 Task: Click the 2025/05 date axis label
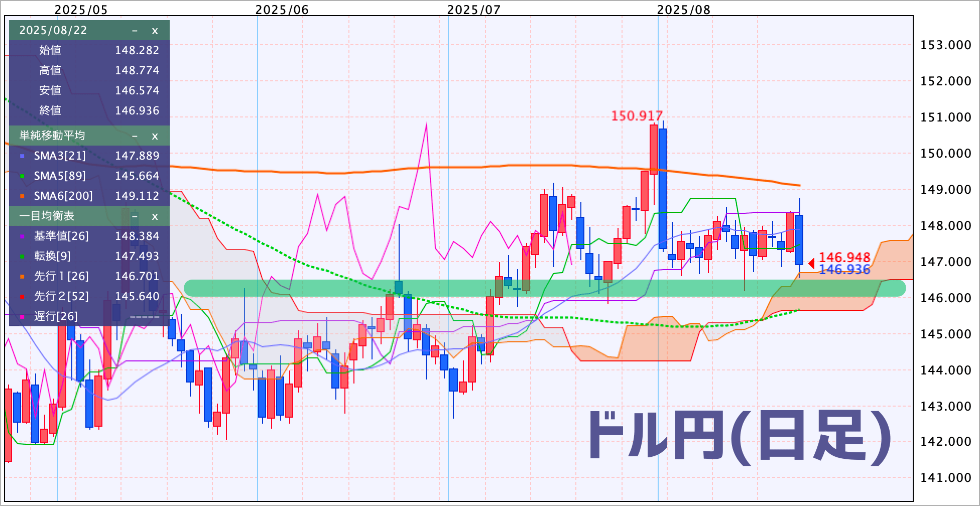pos(81,10)
